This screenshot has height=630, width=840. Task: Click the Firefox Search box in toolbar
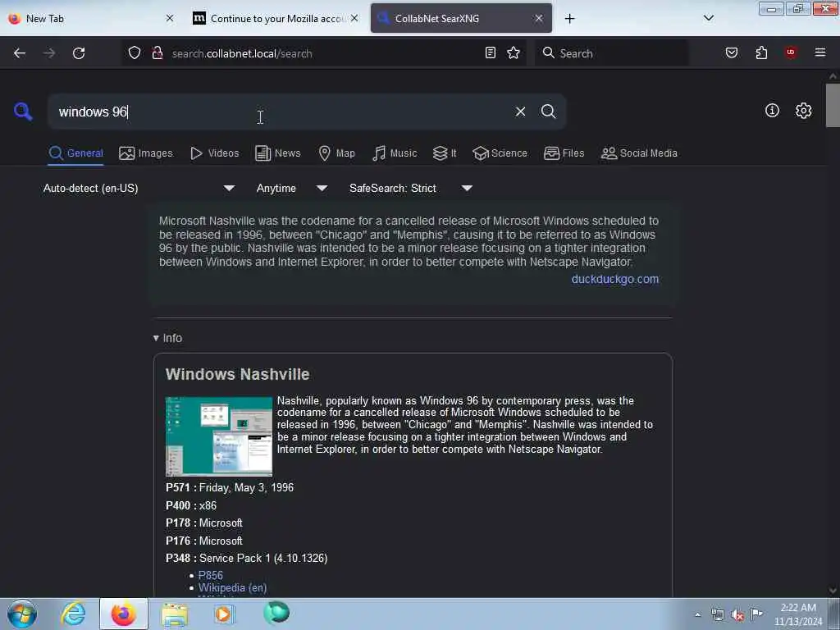coord(611,53)
